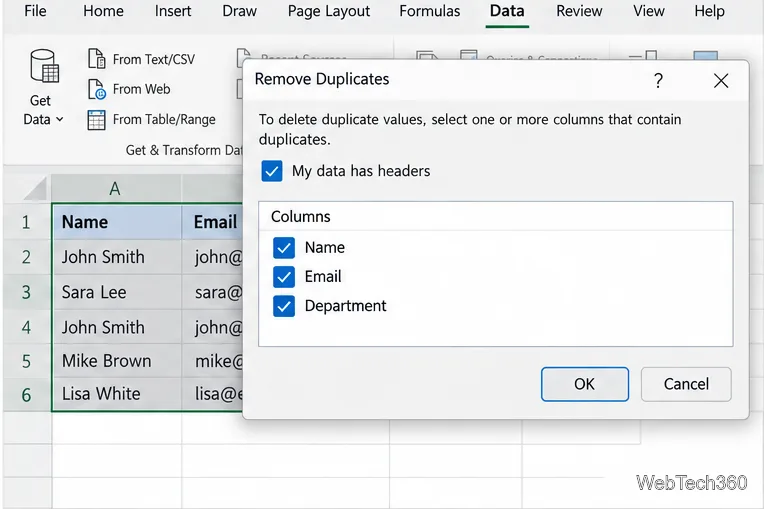Select John Smith in row 4
The width and height of the screenshot is (764, 509).
(116, 327)
